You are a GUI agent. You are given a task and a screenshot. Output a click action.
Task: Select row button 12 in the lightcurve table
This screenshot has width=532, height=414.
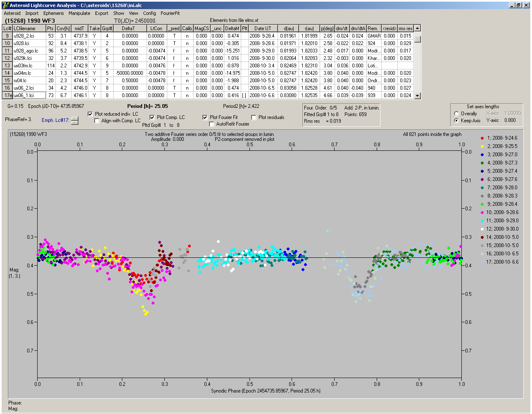7,58
